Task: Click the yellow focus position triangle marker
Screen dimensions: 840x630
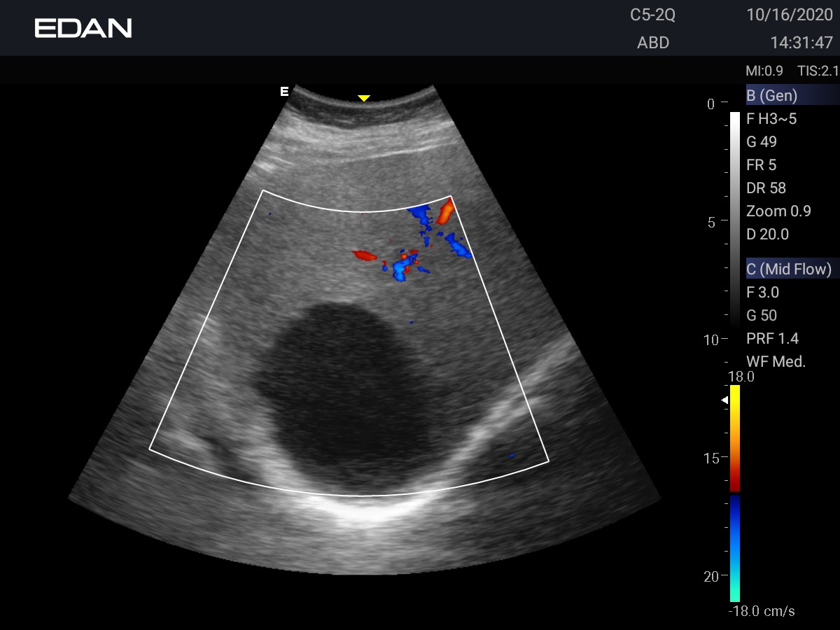Action: point(363,99)
